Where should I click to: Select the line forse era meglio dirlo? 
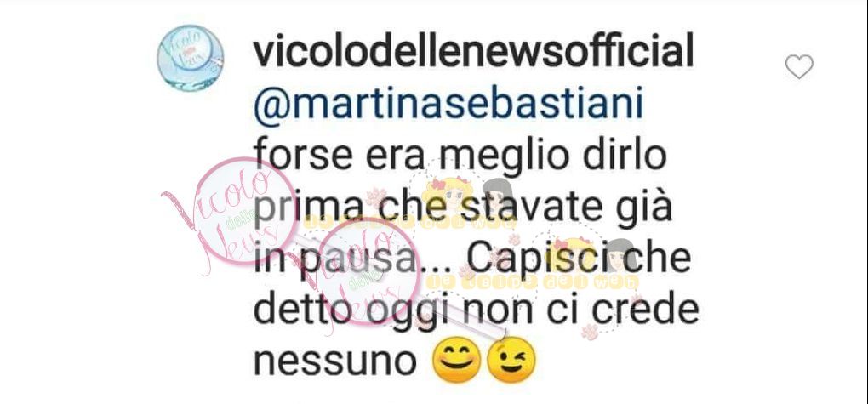coord(460,155)
